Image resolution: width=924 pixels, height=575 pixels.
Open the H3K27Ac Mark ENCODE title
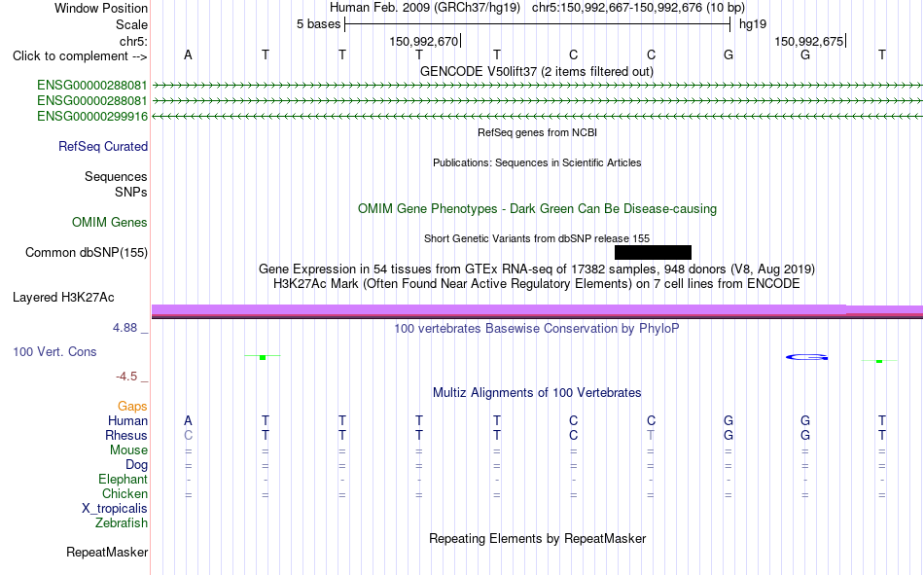click(536, 284)
